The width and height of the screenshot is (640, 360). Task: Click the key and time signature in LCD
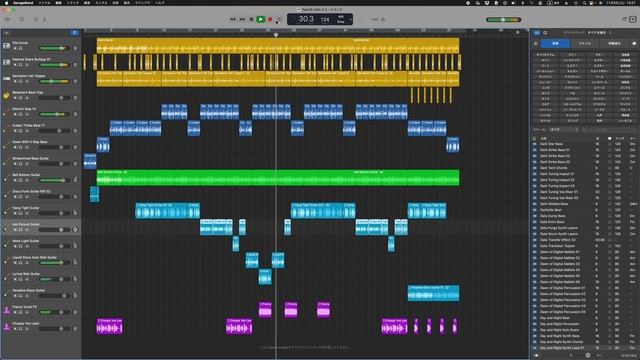[x=341, y=19]
